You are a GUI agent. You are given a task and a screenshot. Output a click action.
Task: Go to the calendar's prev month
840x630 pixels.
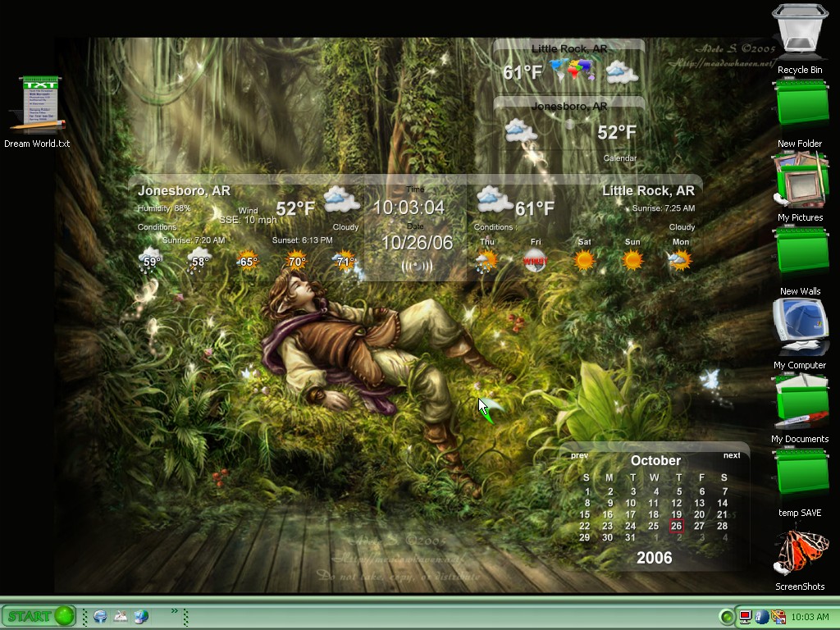click(579, 455)
